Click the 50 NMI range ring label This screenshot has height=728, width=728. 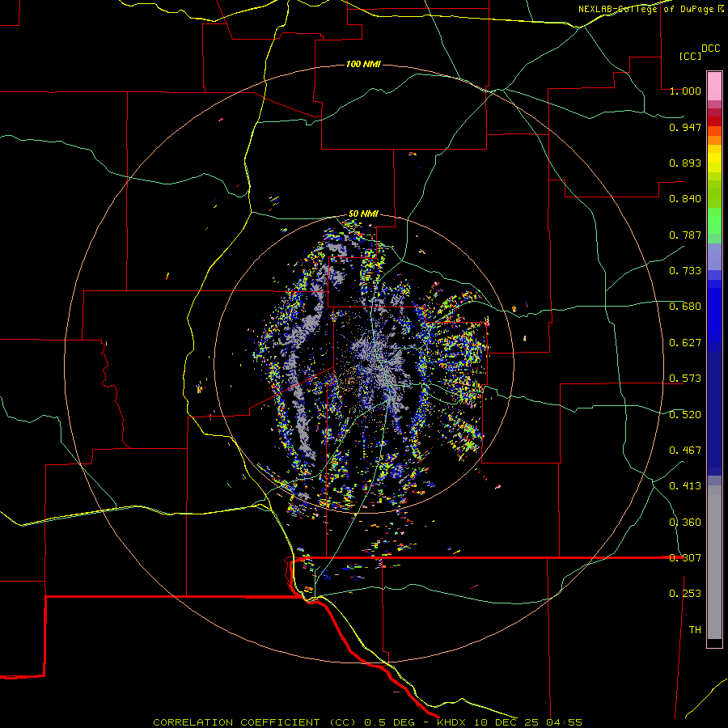363,214
